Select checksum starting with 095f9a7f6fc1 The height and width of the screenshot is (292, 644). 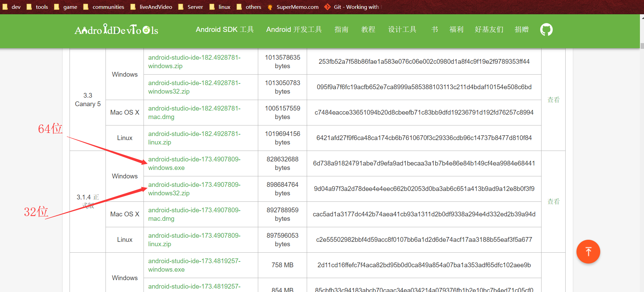[424, 87]
